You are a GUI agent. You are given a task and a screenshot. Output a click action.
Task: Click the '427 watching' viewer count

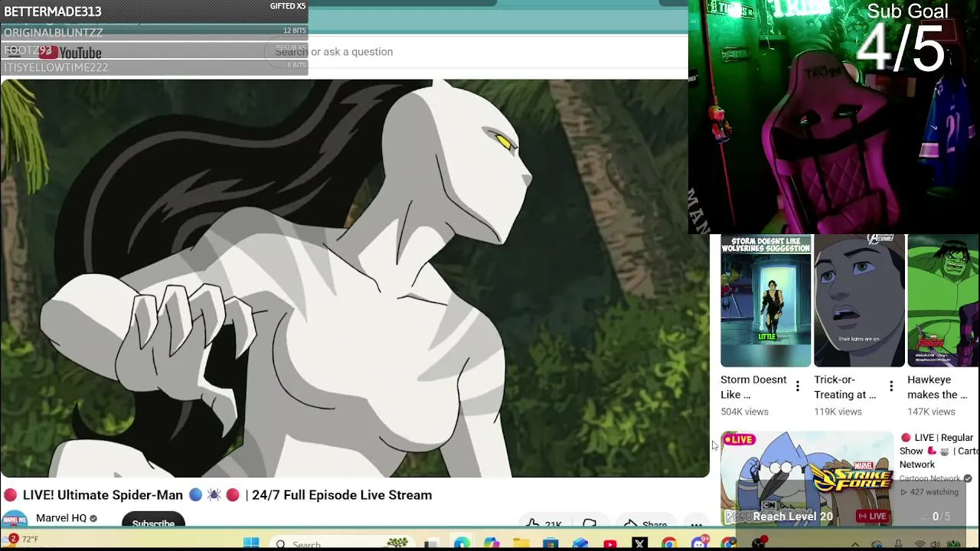[929, 492]
